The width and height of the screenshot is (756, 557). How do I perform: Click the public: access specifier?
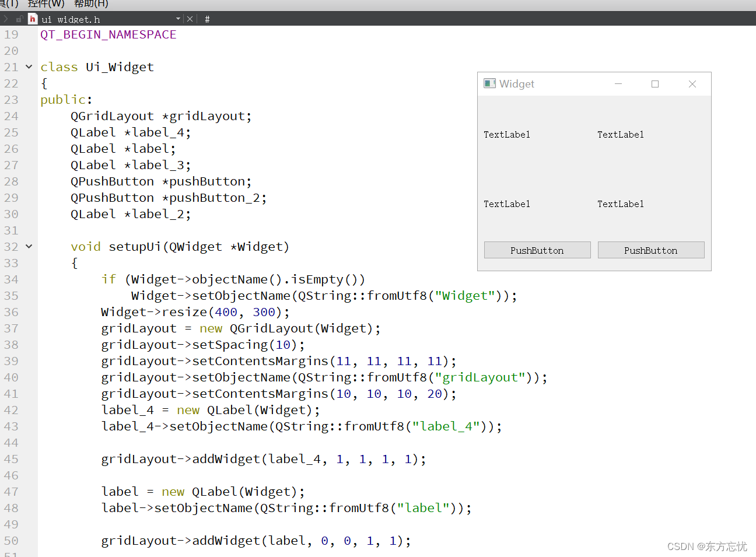click(x=66, y=100)
